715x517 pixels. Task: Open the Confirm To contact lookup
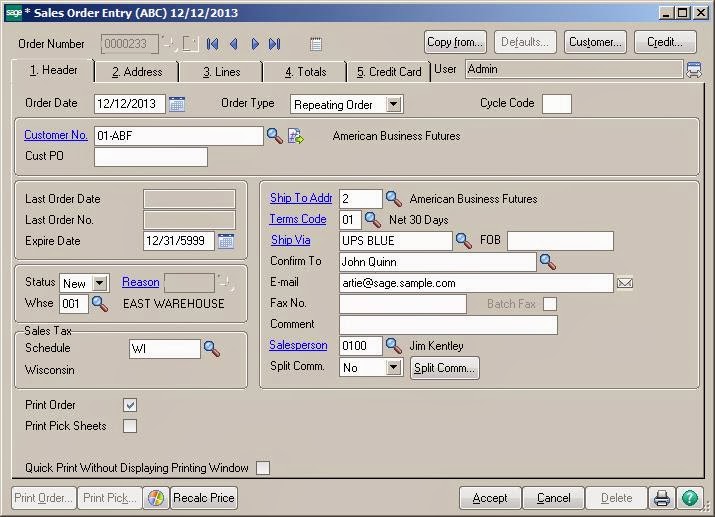[548, 262]
